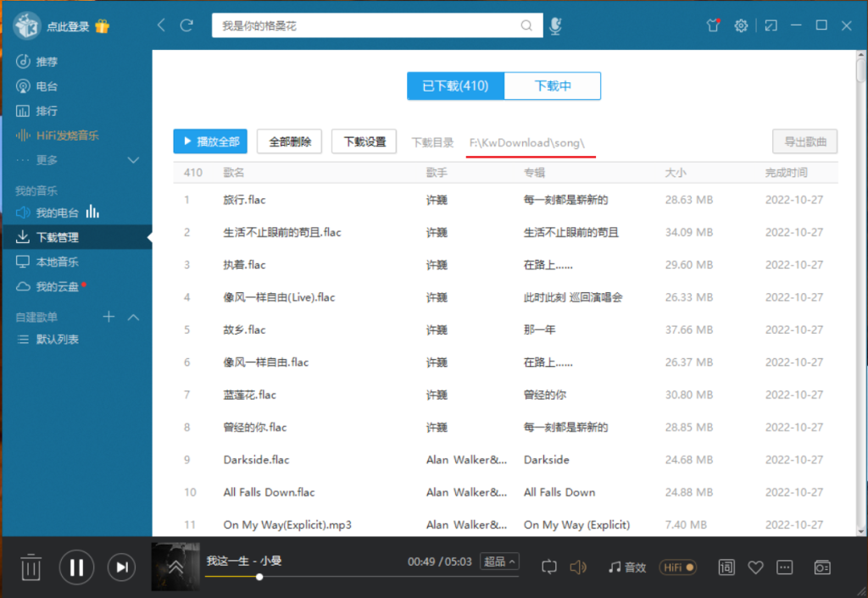Open 本地音乐 in the sidebar
Screen dimensions: 868x598
click(x=57, y=263)
